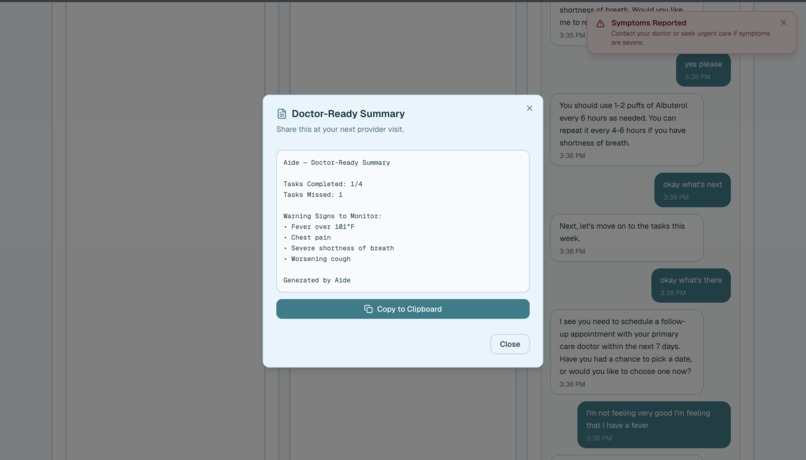Click the 'yes please' chat message

click(703, 69)
